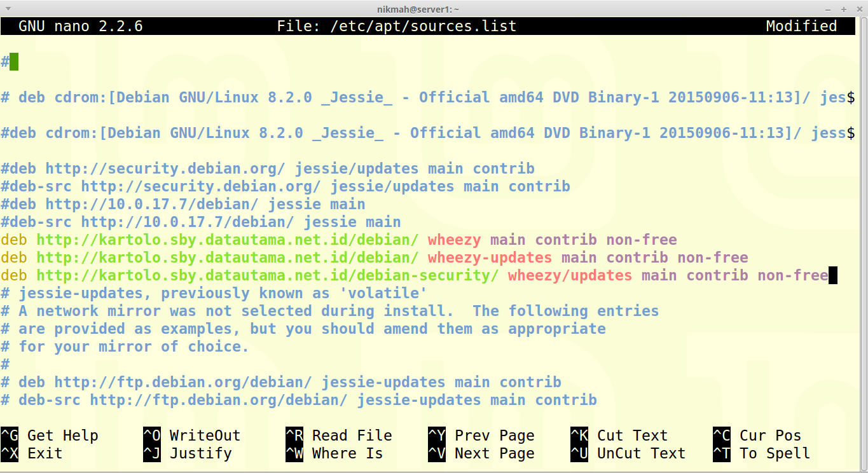Click the 'for your mirror of choice.' comment

tap(125, 346)
